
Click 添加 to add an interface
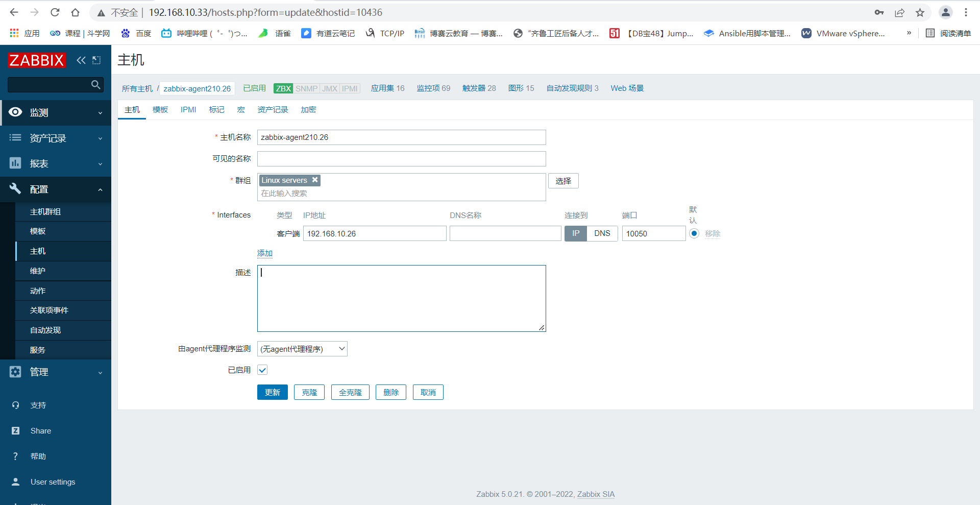265,253
